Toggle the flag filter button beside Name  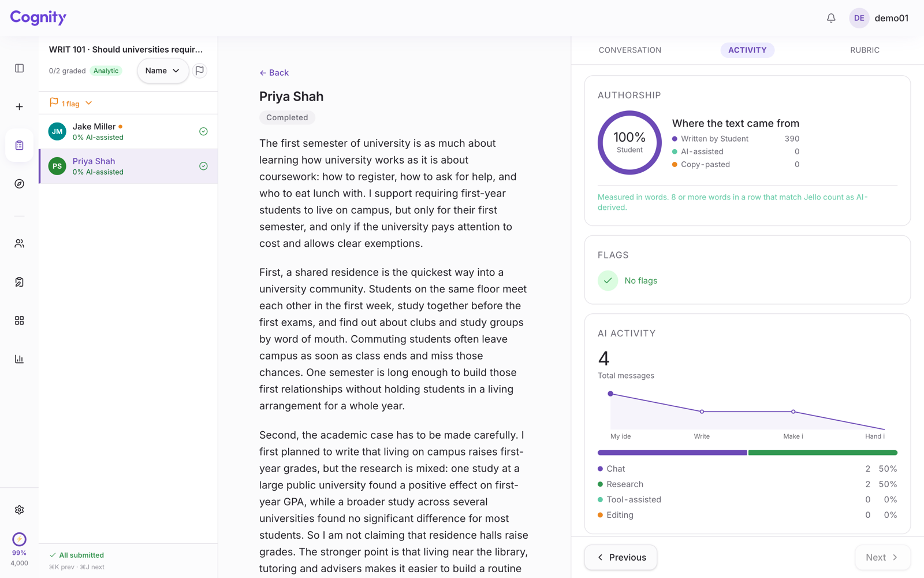pyautogui.click(x=200, y=71)
